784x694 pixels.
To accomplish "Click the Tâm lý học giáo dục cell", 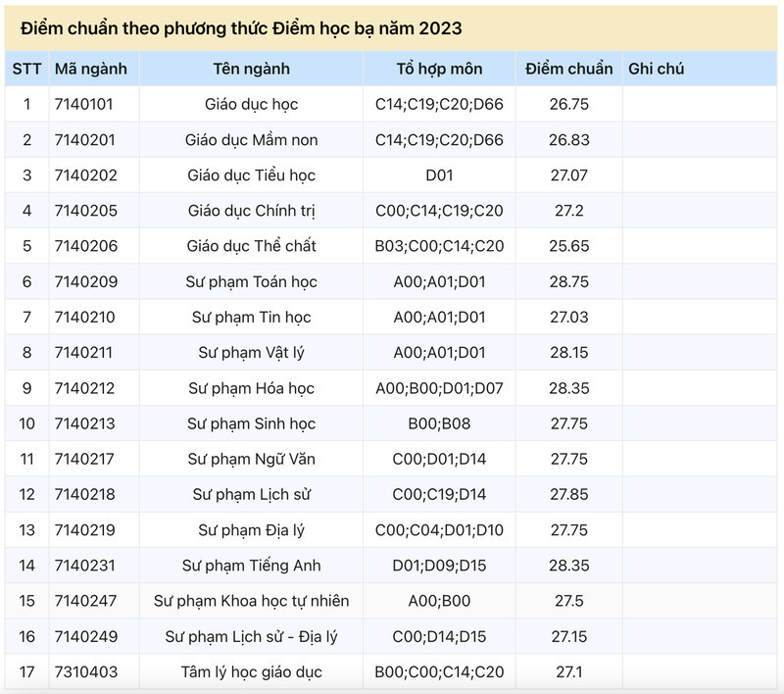I will point(251,672).
